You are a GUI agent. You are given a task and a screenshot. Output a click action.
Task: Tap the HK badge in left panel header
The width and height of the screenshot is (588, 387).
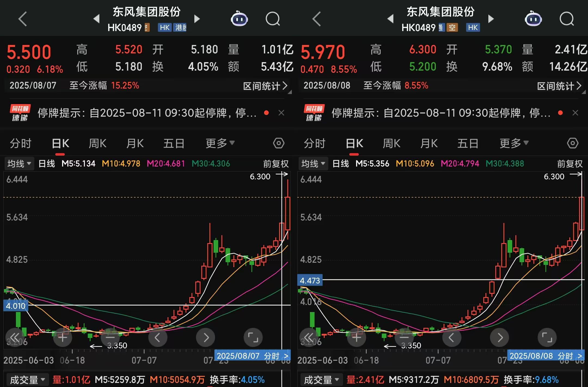(x=165, y=28)
